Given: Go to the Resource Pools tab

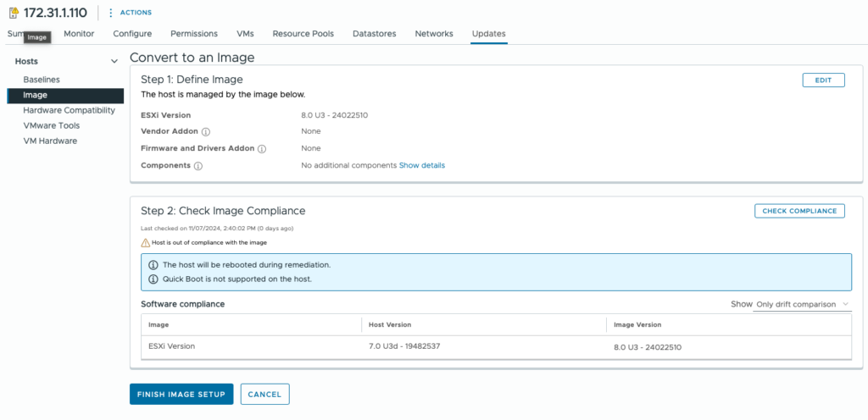Looking at the screenshot, I should coord(303,34).
